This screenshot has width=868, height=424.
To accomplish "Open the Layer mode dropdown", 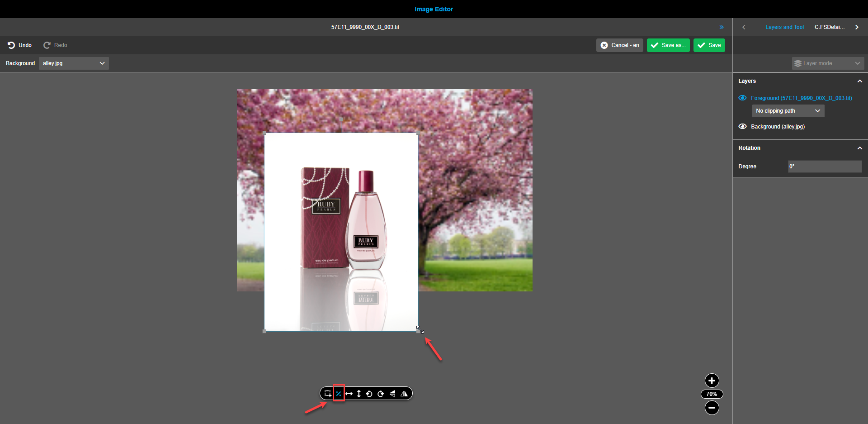I will pos(827,63).
